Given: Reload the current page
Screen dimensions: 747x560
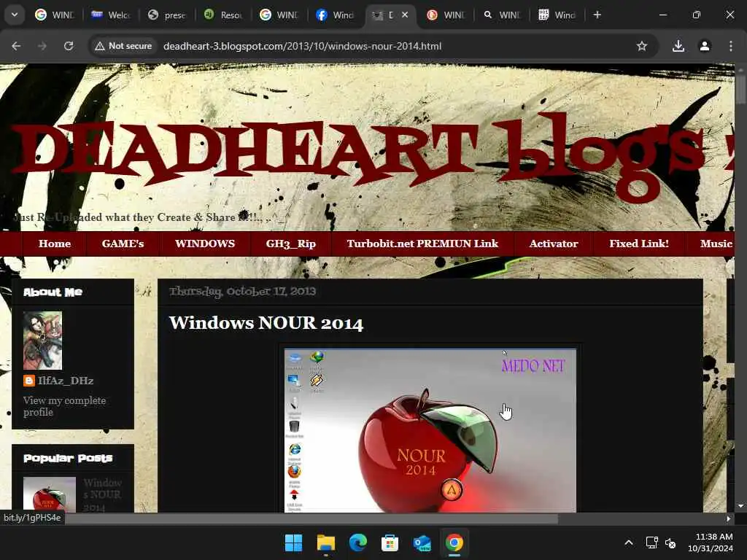Looking at the screenshot, I should pos(69,46).
